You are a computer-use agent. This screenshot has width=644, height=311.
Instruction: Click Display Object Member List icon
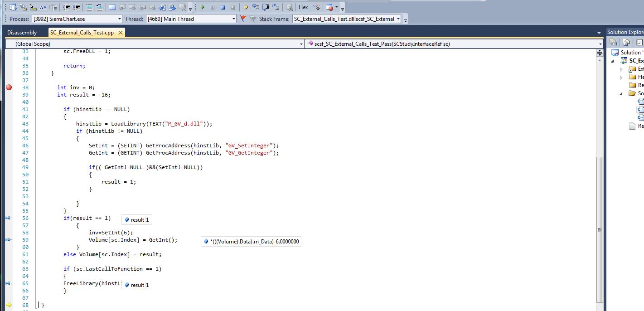click(x=13, y=7)
